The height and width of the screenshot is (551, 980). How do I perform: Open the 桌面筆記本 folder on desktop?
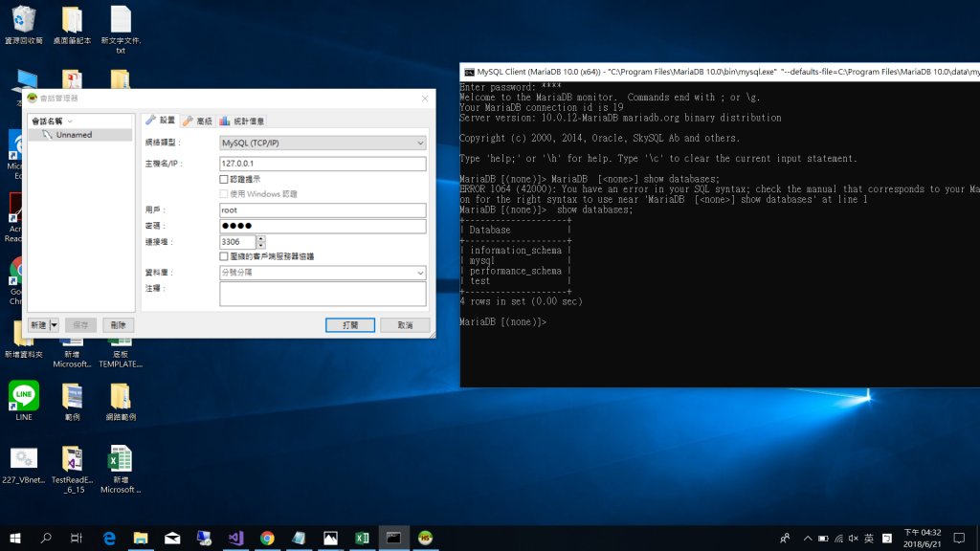point(72,25)
